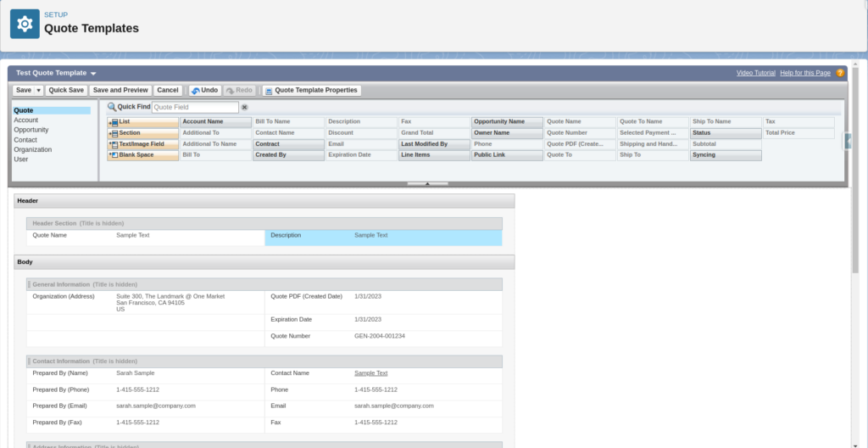This screenshot has height=448, width=868.
Task: Clear the Quick Find field with X icon
Action: click(245, 108)
